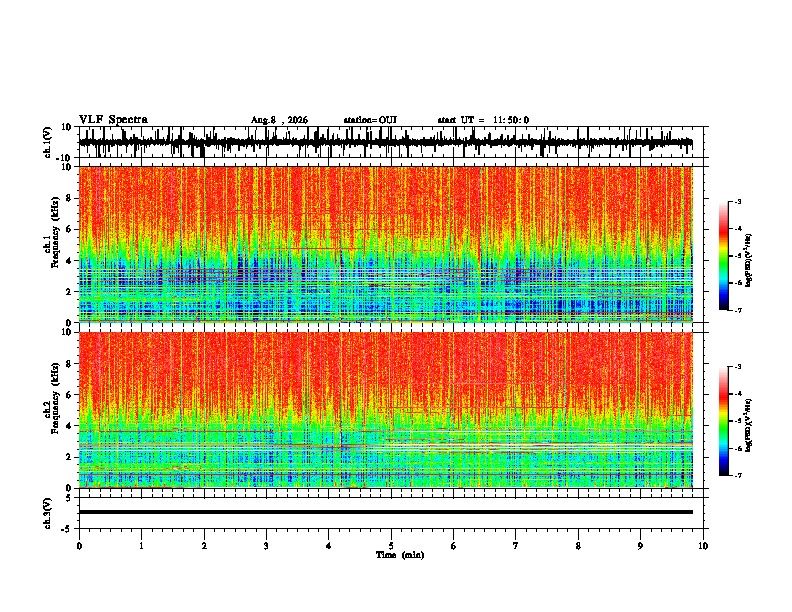Click the "-3" label on ch.1 colorbar
This screenshot has height=612, width=792.
click(x=737, y=201)
